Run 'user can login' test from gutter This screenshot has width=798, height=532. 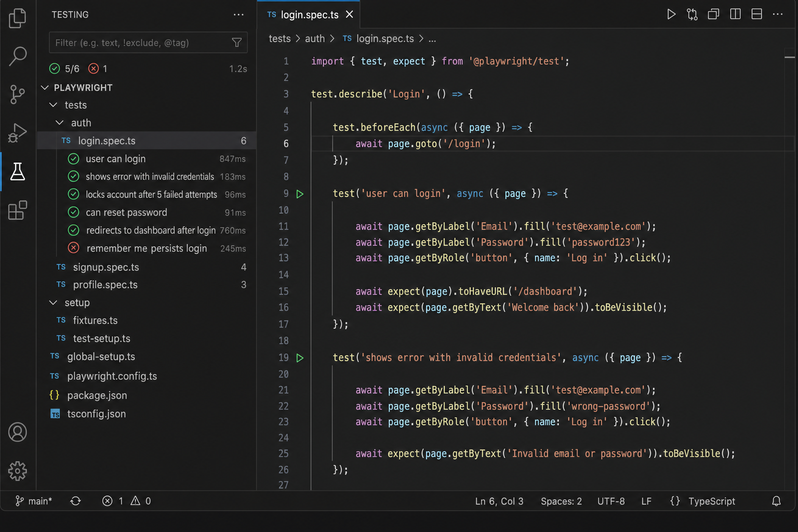coord(300,194)
